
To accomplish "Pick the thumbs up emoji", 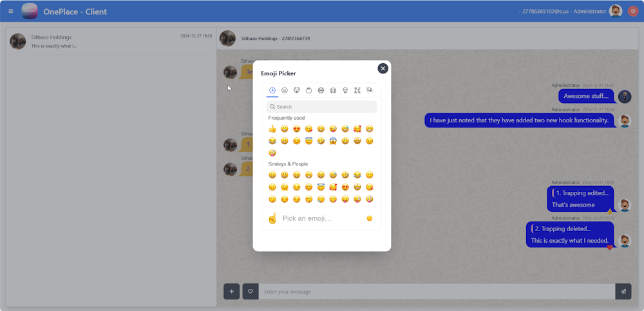I will click(272, 129).
